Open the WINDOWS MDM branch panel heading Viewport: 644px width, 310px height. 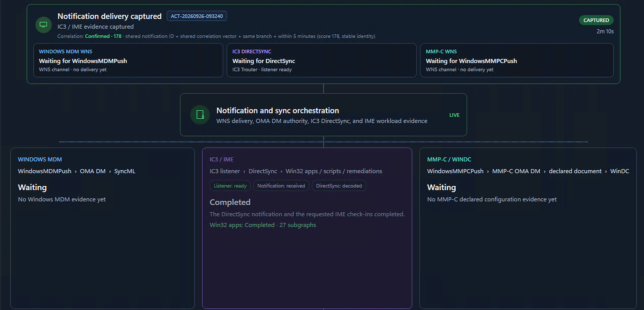pyautogui.click(x=40, y=159)
